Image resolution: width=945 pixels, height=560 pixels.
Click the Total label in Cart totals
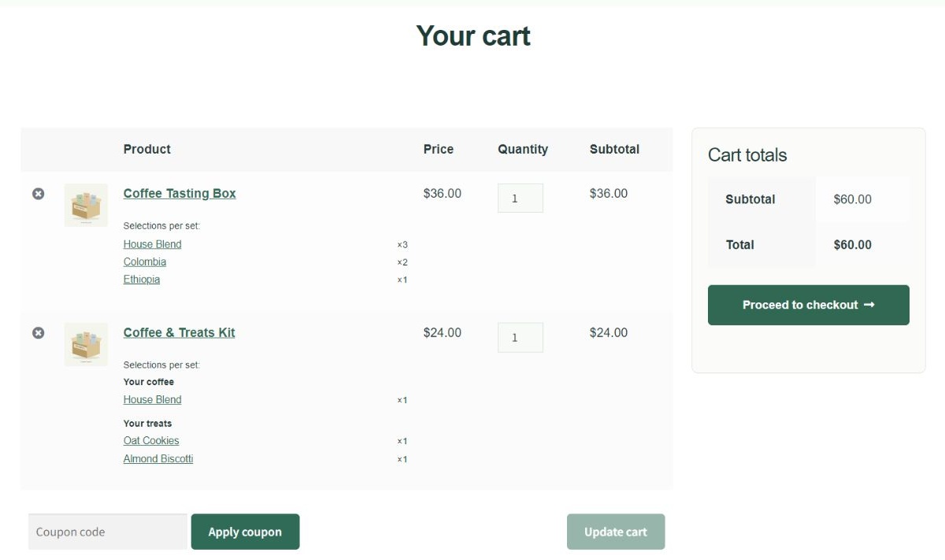tap(740, 245)
